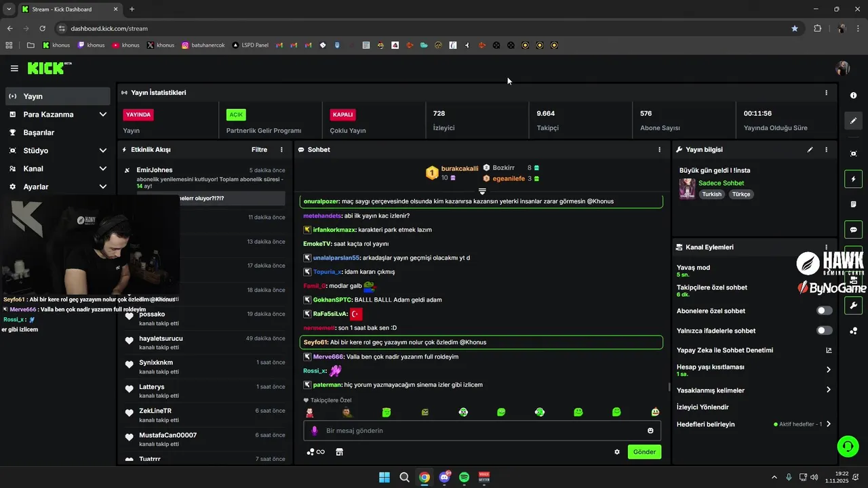Open three-dot menu in Sohbet panel header
Screen dimensions: 868x488
(x=659, y=150)
